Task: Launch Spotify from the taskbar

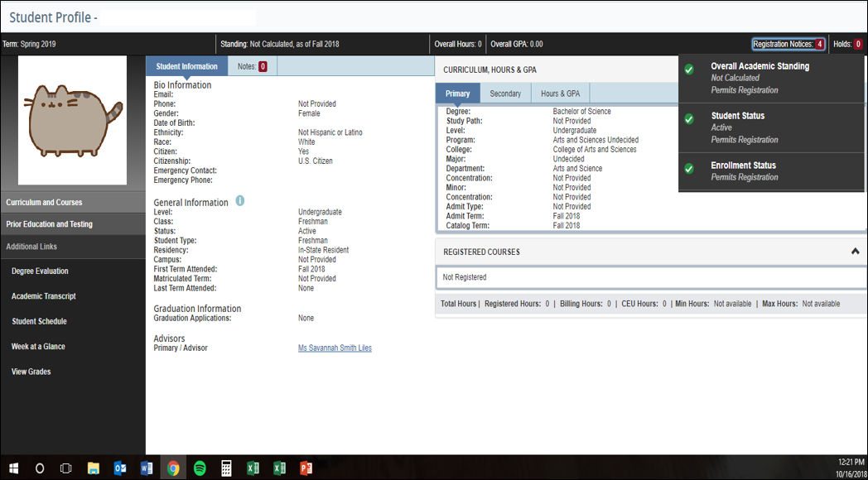Action: [200, 468]
